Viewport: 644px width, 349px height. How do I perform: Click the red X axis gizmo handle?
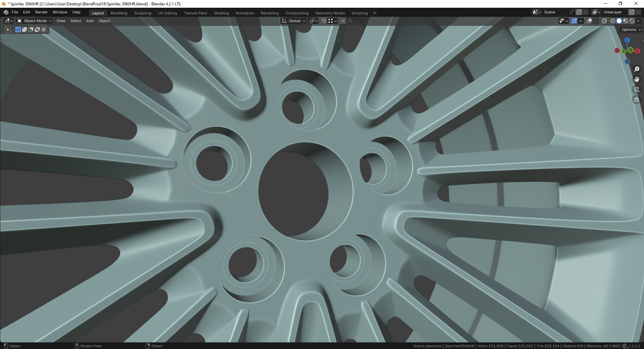637,51
